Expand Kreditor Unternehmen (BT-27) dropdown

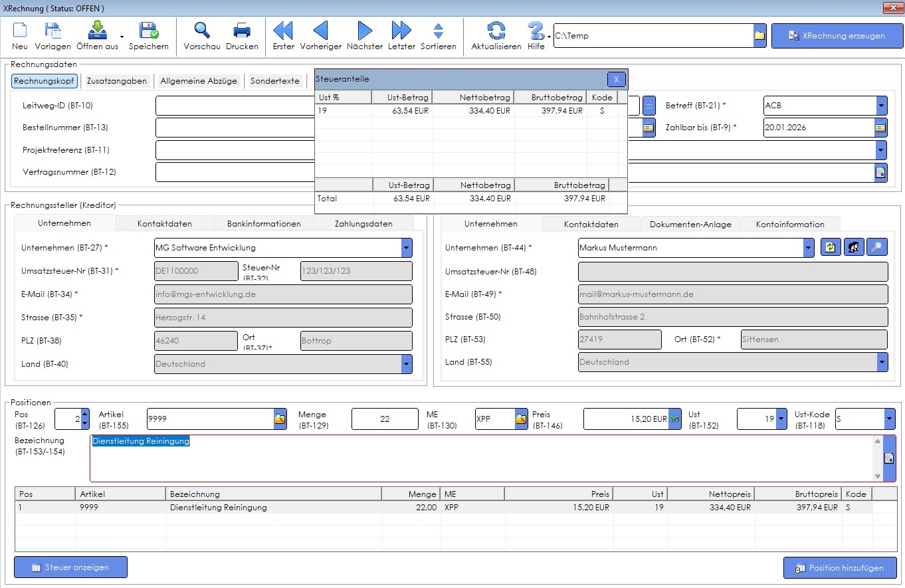click(406, 248)
